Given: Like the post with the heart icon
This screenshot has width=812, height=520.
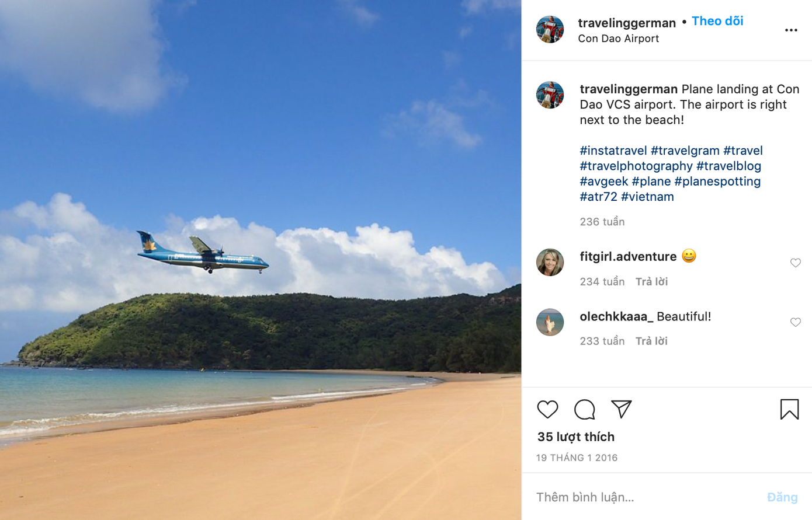Looking at the screenshot, I should (x=547, y=409).
